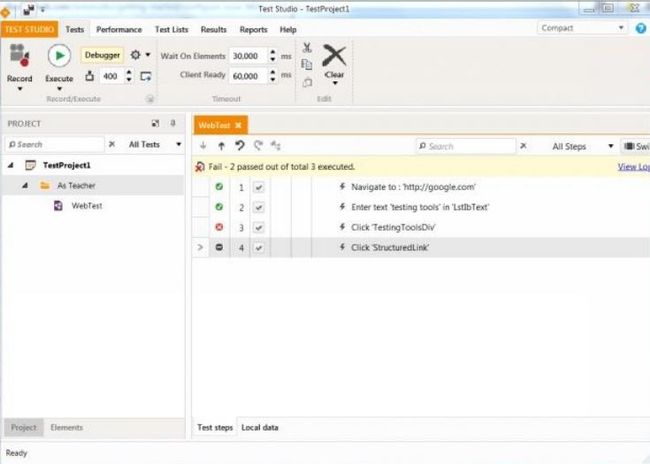Screen dimensions: 650x464
Task: Click the blue help question icon
Action: pyautogui.click(x=640, y=28)
